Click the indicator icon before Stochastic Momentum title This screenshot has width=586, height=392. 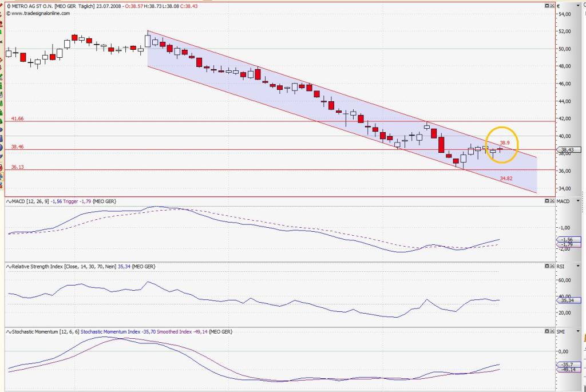pos(9,331)
